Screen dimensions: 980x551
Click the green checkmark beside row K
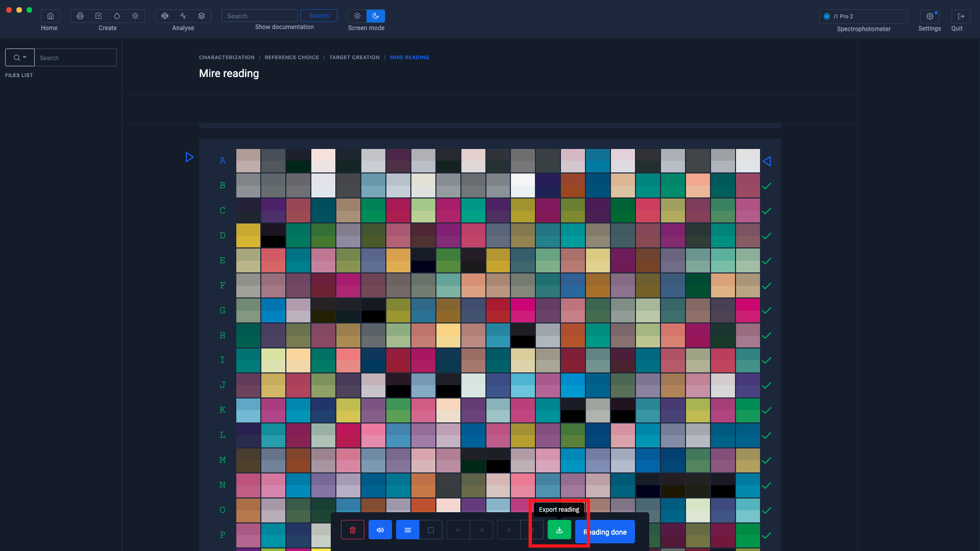point(767,411)
